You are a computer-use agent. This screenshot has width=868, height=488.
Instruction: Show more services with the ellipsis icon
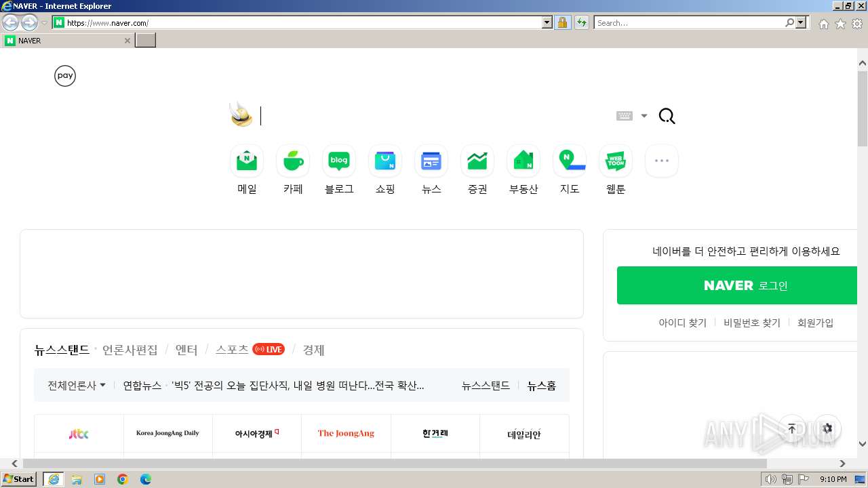[x=662, y=161]
